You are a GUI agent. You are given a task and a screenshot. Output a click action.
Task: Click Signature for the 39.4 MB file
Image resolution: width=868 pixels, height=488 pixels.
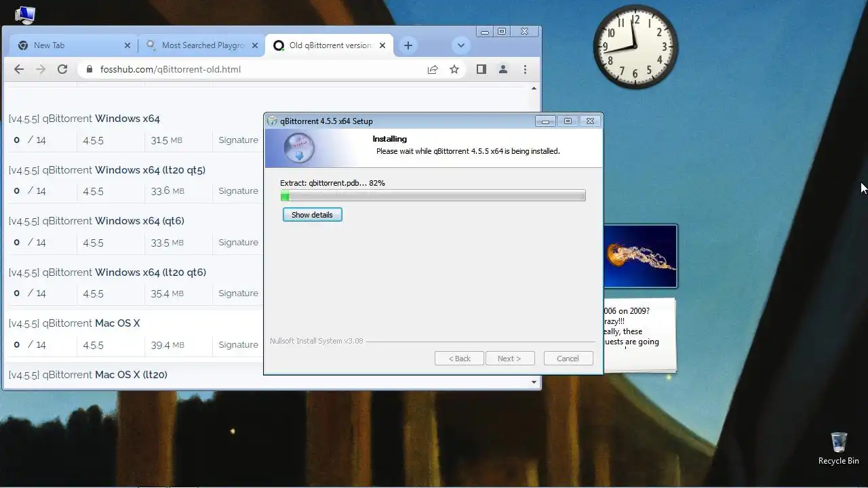point(238,345)
